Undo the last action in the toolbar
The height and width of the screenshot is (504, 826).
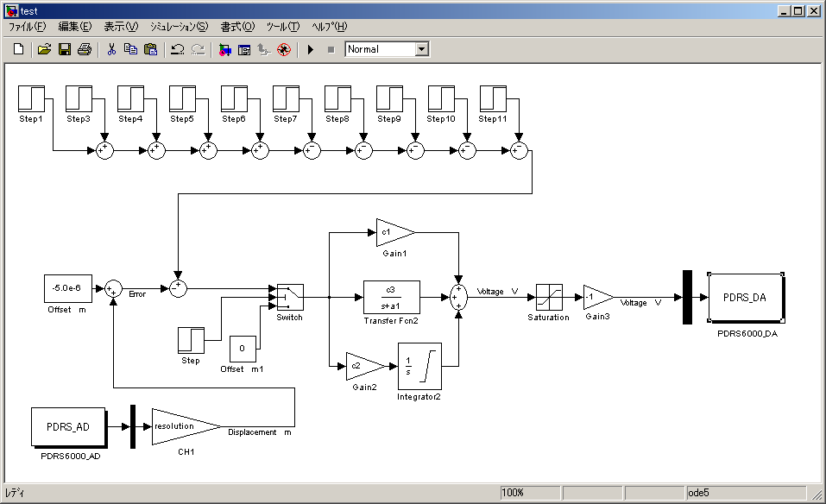(177, 50)
